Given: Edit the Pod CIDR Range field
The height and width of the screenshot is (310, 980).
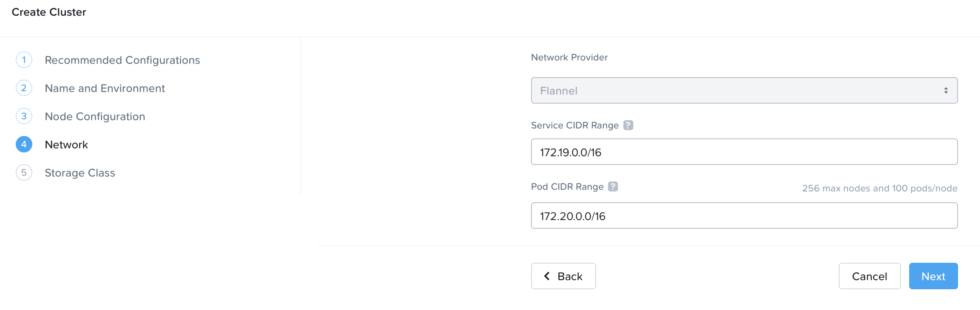Looking at the screenshot, I should click(x=744, y=216).
